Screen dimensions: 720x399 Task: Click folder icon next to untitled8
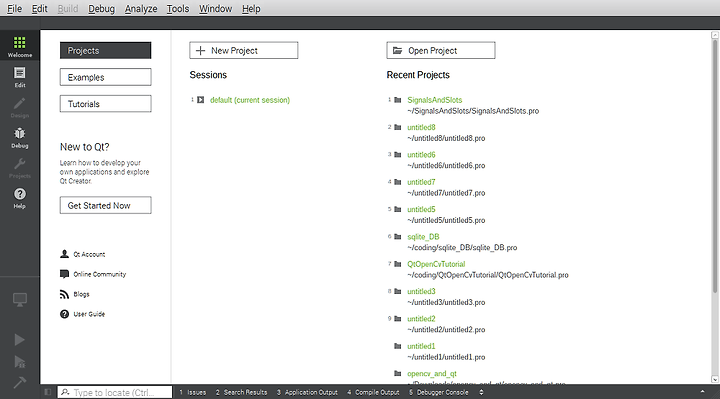[398, 127]
